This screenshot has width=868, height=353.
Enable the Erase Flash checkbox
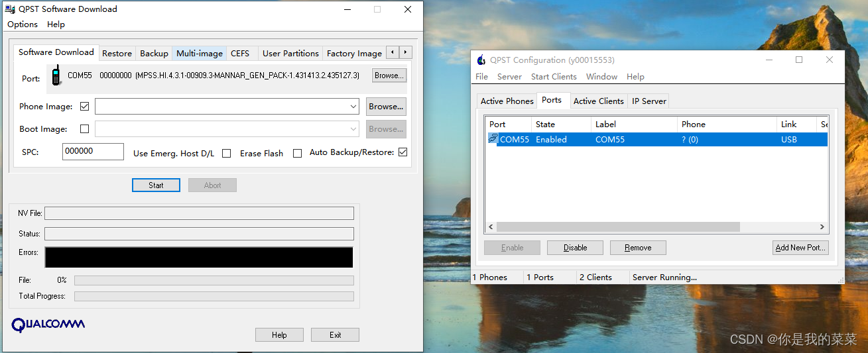pos(297,153)
